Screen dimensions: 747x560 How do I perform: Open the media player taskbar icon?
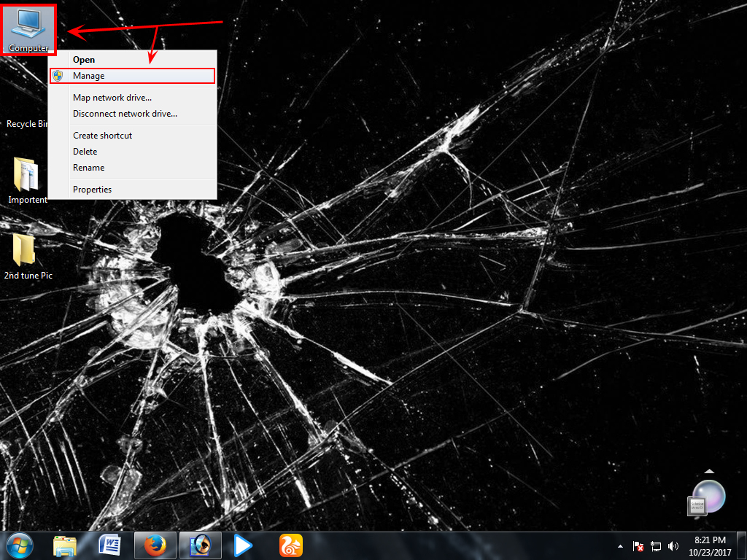click(201, 545)
